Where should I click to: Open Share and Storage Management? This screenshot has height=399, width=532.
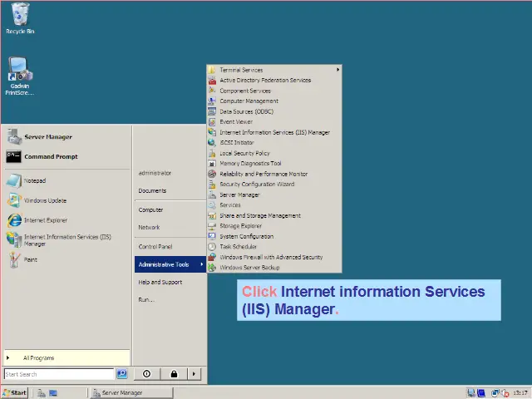point(274,215)
